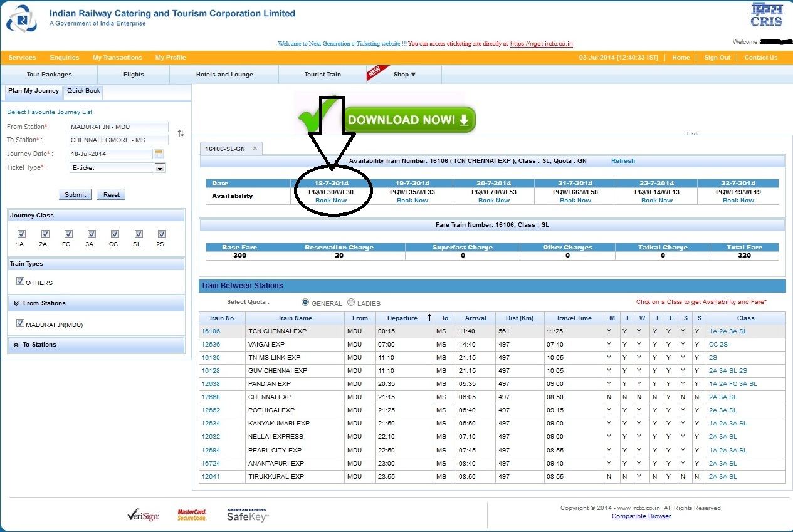Click Book Now for 22-7-2014

[657, 201]
